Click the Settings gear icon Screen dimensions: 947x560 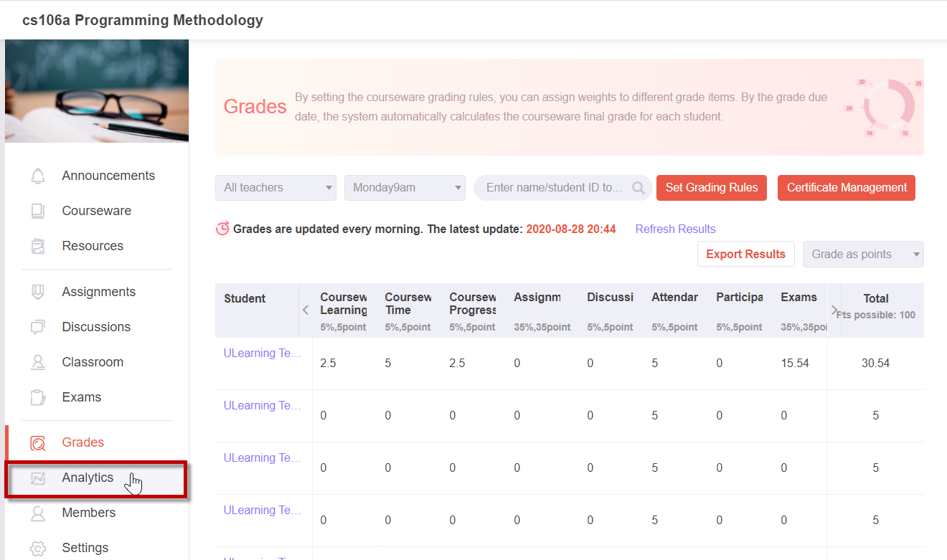point(38,548)
